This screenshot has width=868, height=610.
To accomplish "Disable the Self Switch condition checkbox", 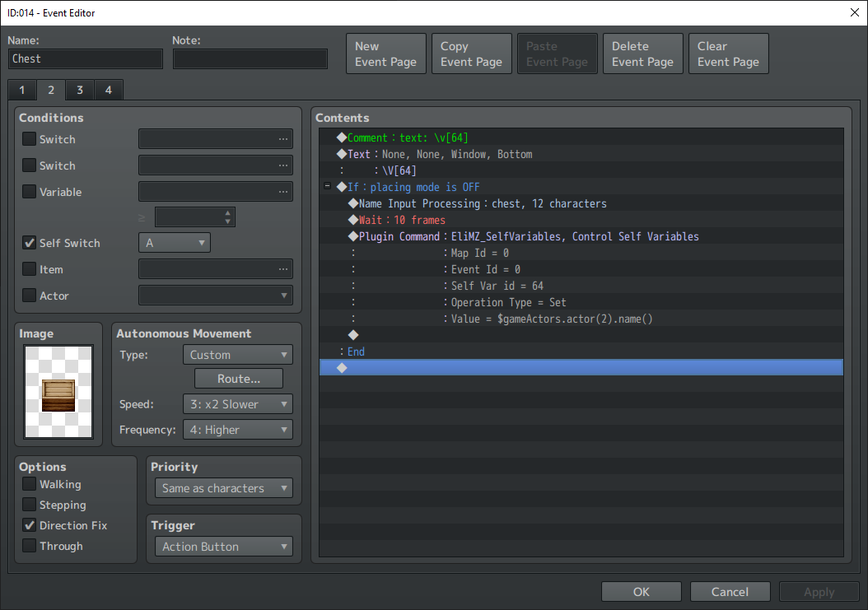I will [x=30, y=243].
